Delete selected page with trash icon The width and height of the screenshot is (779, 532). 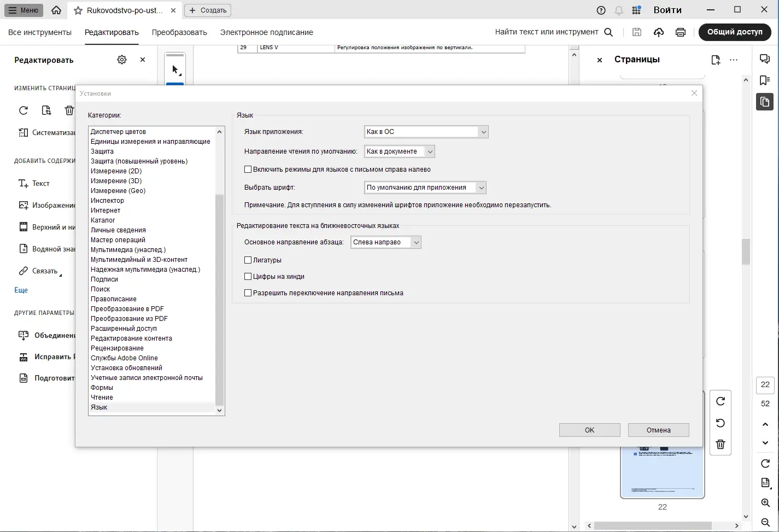click(720, 444)
